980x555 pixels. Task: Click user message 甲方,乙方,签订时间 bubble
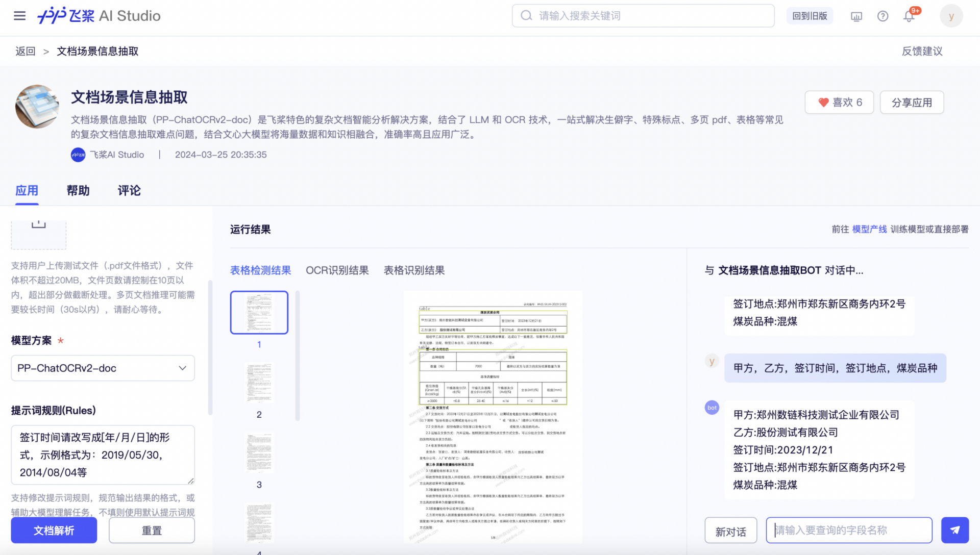click(835, 368)
